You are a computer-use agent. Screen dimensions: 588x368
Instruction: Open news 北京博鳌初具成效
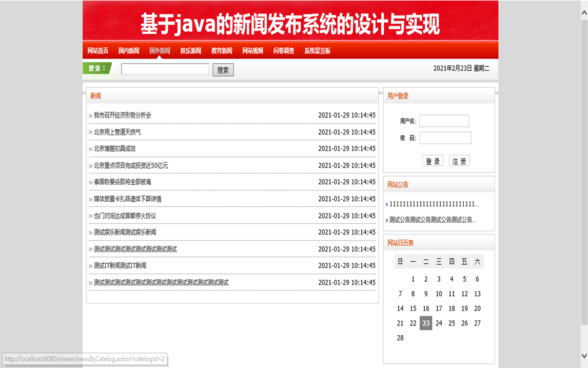coord(115,148)
